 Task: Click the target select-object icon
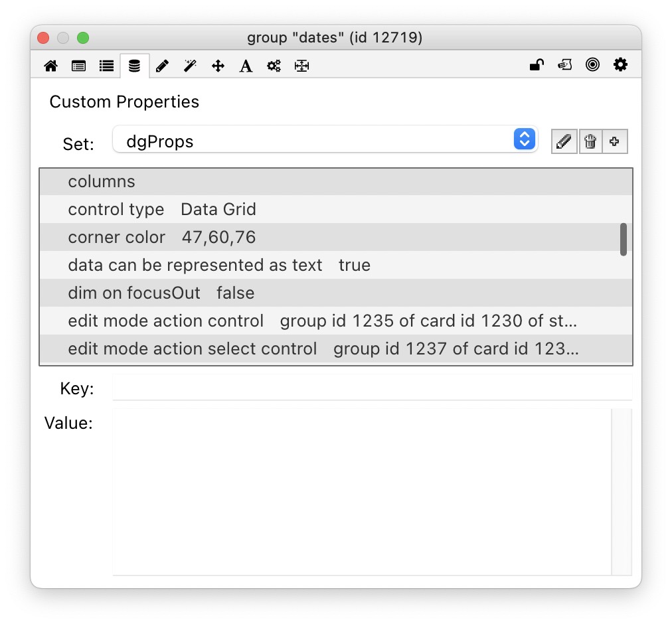pyautogui.click(x=592, y=64)
